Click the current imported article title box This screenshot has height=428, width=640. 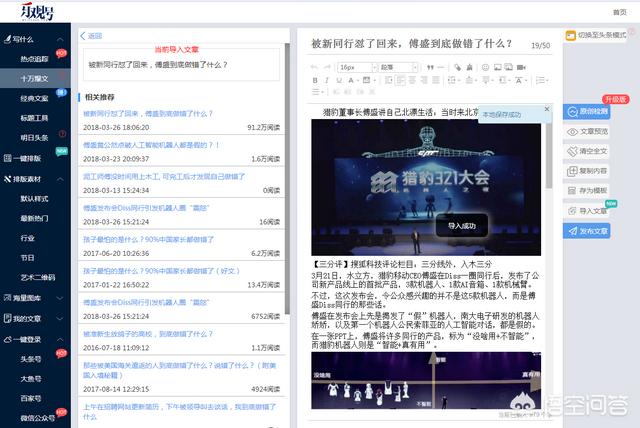(182, 64)
